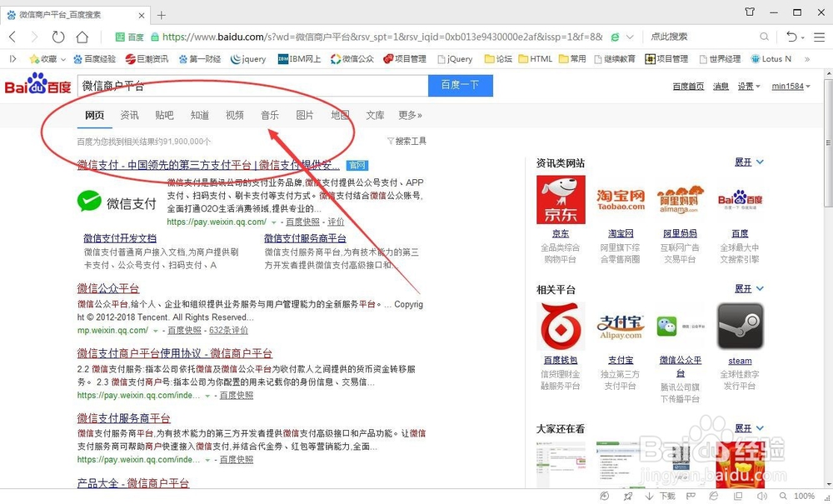Image resolution: width=833 pixels, height=504 pixels.
Task: Show more bookmarks with the double chevron
Action: coord(807,59)
